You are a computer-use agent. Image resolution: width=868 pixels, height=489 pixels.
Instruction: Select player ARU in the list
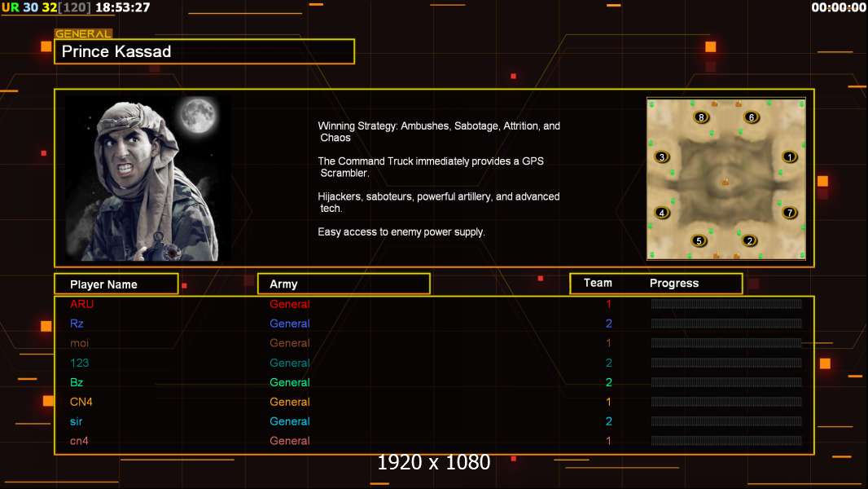pos(82,304)
